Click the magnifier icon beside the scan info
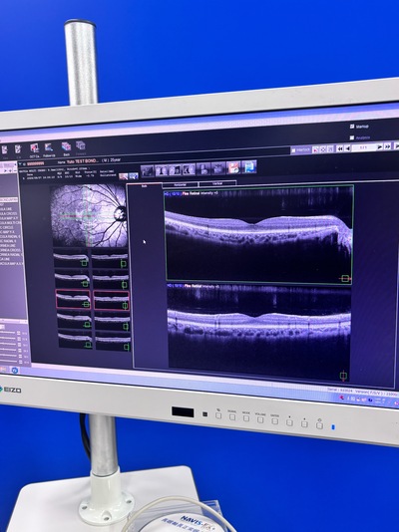The height and width of the screenshot is (532, 399). [x=124, y=176]
